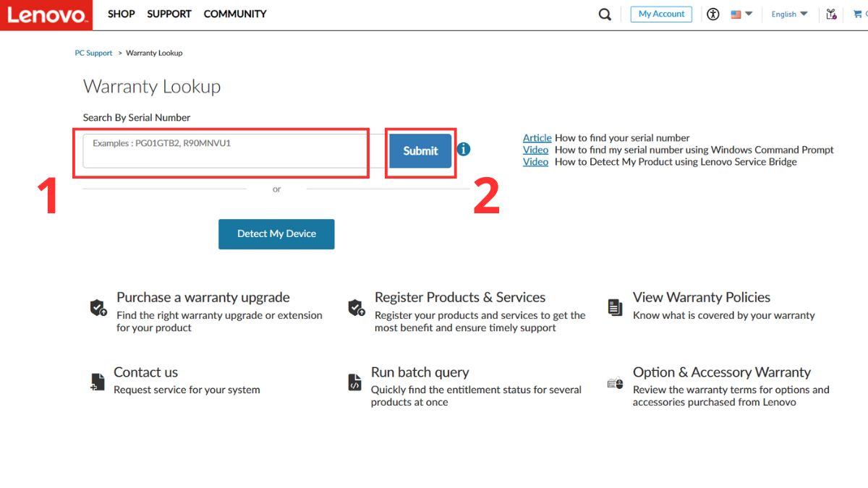The width and height of the screenshot is (868, 488).
Task: Click the My Account button
Action: (661, 14)
